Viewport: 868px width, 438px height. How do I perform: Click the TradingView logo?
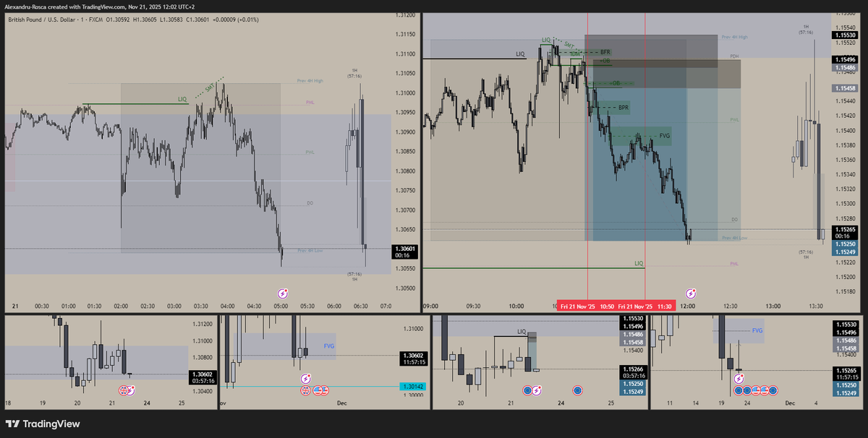[43, 424]
